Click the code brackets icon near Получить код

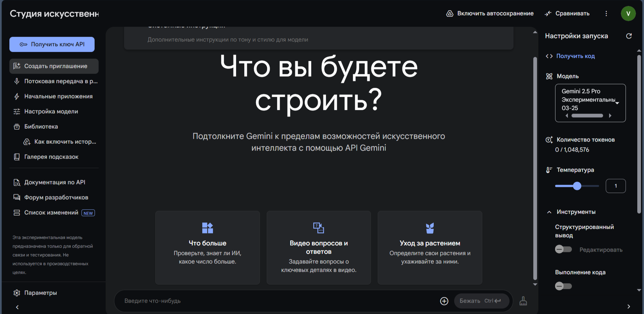(549, 56)
